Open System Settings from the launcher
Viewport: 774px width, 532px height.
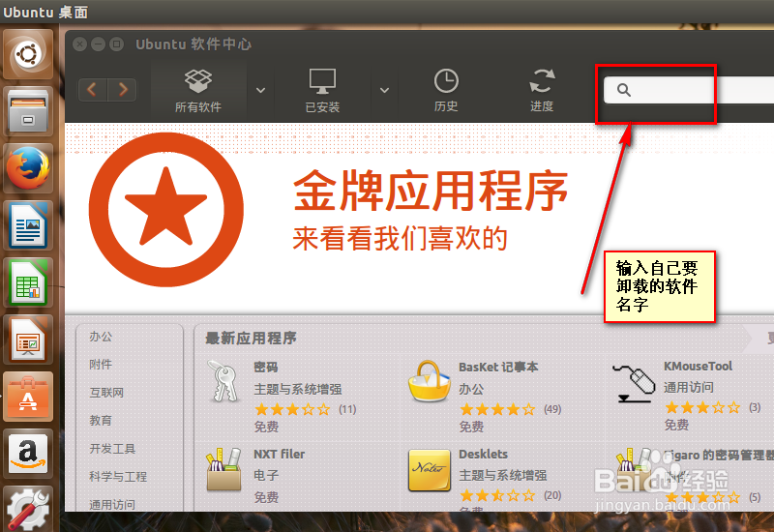(28, 510)
